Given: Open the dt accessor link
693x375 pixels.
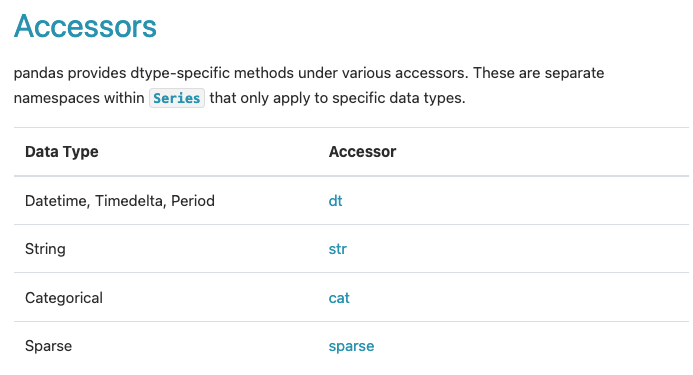Looking at the screenshot, I should (x=335, y=201).
